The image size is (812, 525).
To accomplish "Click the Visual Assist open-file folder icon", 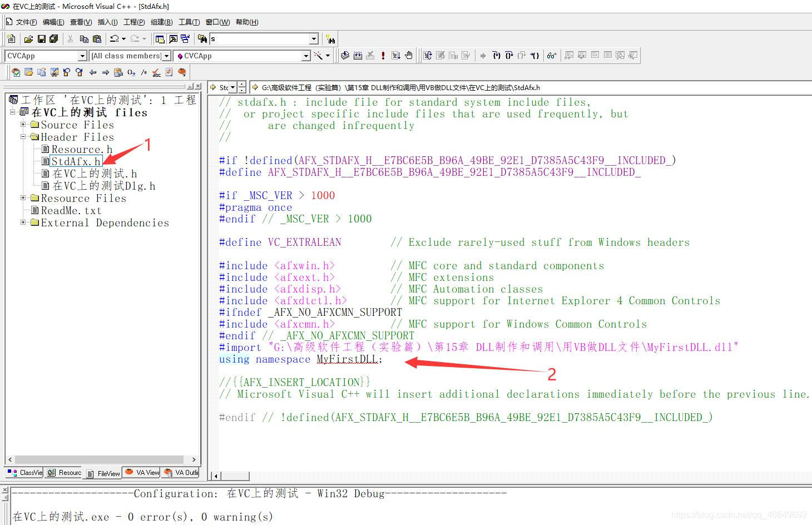I will tap(28, 72).
